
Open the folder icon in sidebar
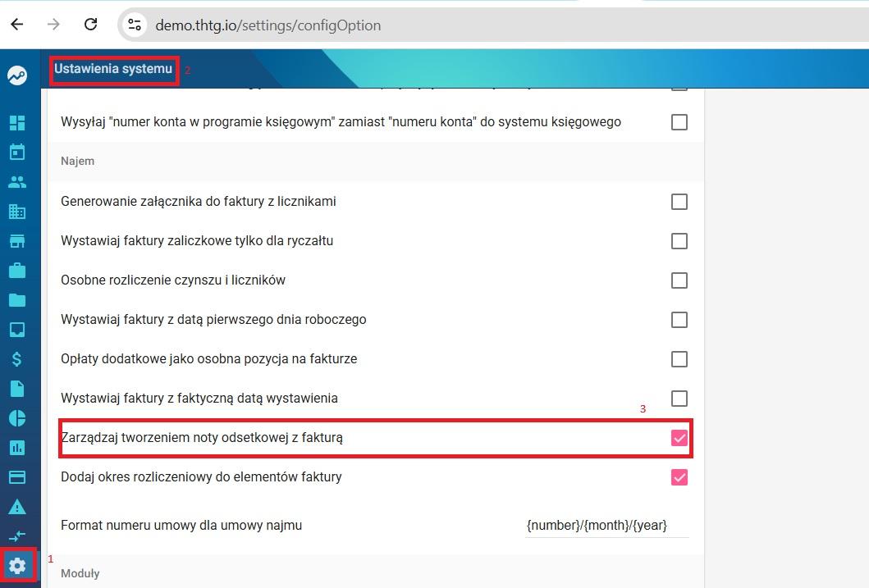(x=17, y=300)
